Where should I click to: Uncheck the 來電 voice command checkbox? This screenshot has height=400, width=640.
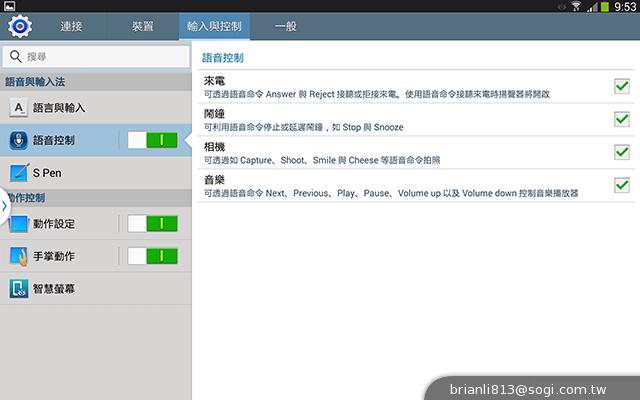coord(621,87)
